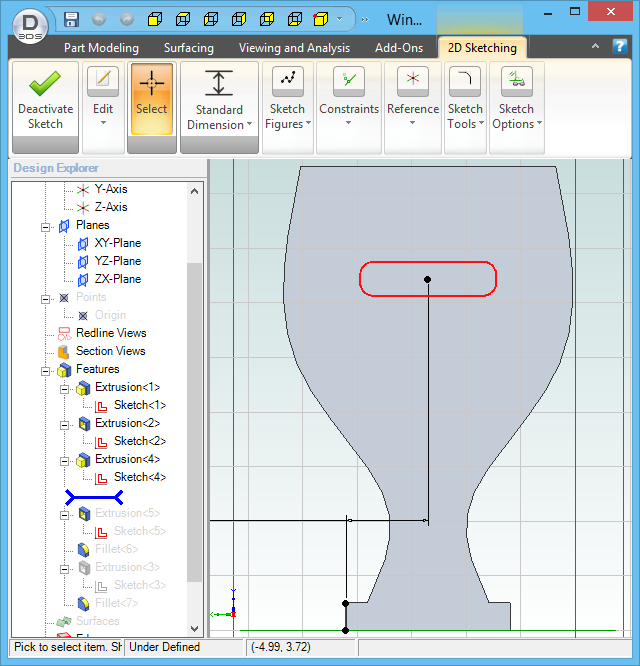Collapse the Extrusion<4> node
This screenshot has height=666, width=640.
coord(64,461)
